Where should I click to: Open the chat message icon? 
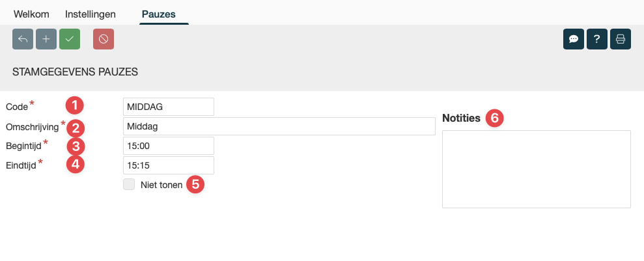(x=574, y=39)
